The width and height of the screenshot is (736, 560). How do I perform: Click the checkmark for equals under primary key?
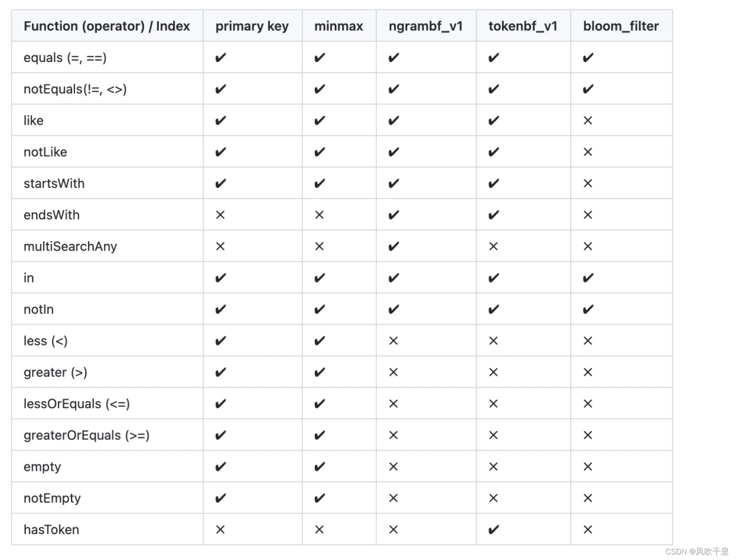[220, 58]
